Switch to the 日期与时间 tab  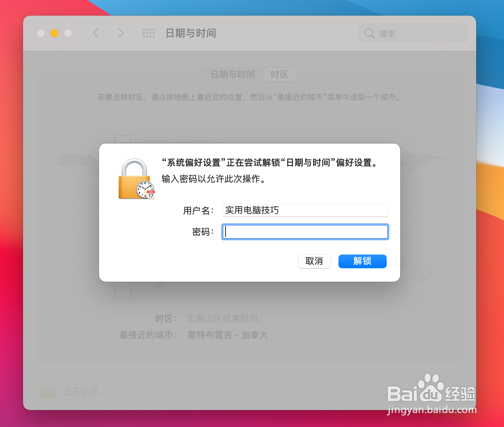[233, 74]
